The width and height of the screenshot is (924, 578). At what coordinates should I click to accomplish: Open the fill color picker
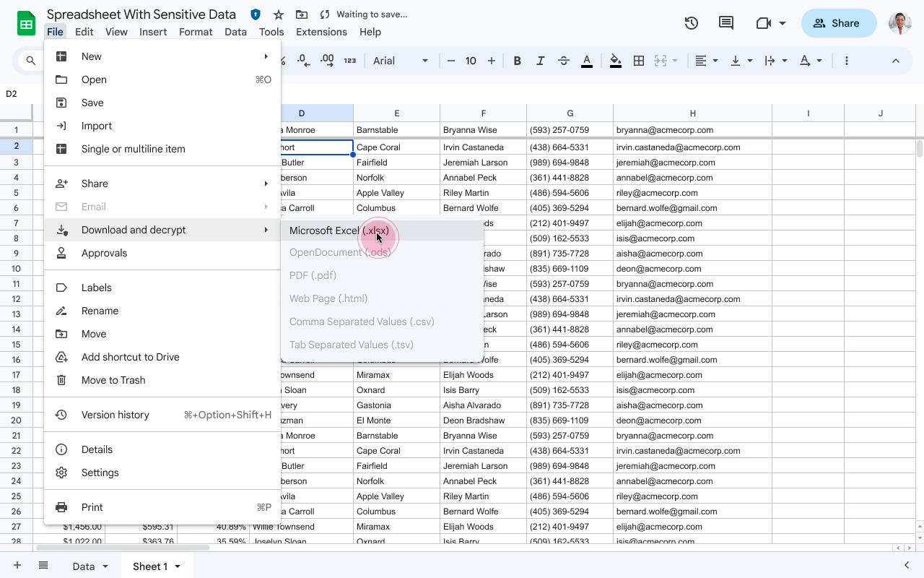(616, 61)
